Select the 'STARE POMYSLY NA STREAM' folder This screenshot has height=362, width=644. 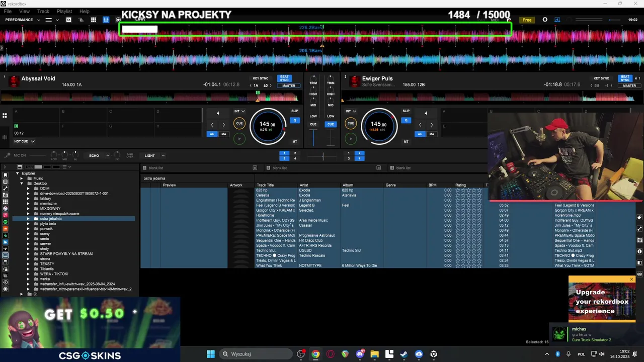[x=66, y=254]
